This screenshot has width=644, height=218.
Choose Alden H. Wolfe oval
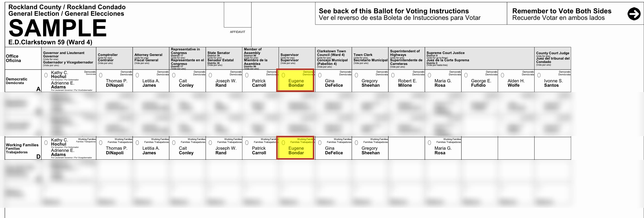pyautogui.click(x=502, y=75)
